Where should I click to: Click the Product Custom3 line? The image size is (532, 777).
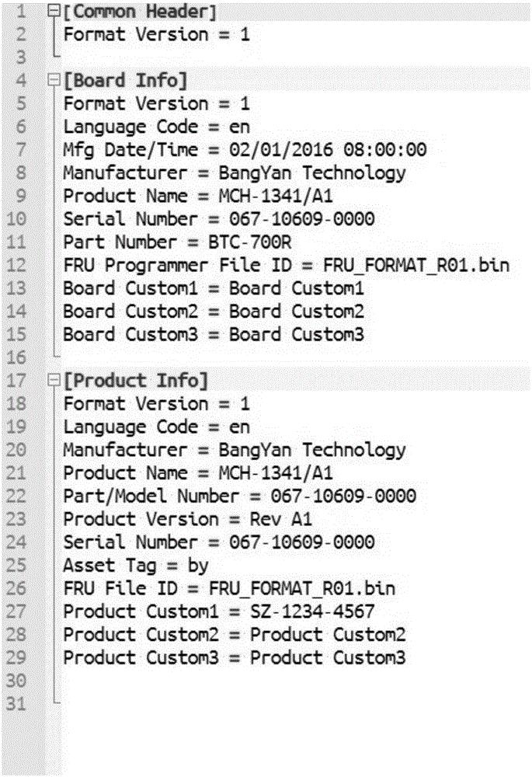click(x=234, y=658)
